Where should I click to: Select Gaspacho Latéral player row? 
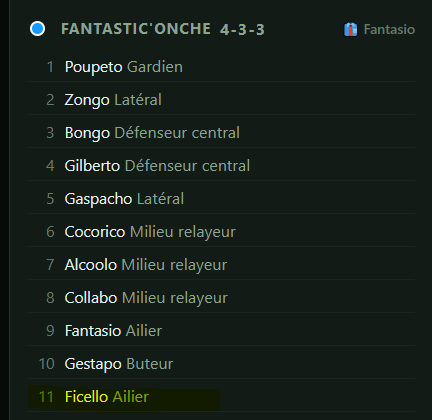[221, 199]
